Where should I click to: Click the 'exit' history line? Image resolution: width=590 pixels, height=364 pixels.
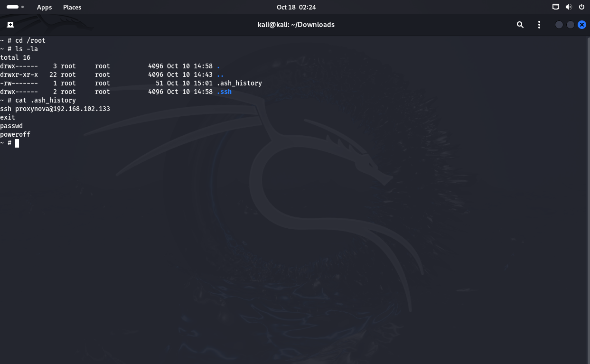[x=8, y=117]
